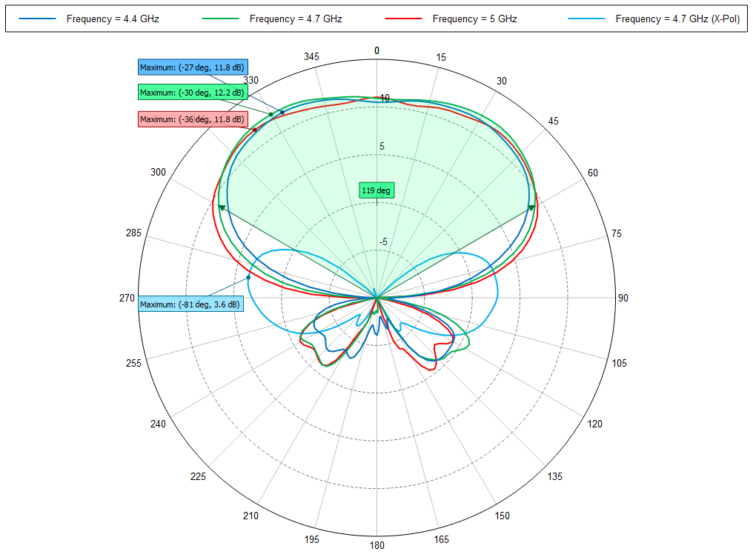The width and height of the screenshot is (753, 560).
Task: Click the 0 degree axis label at the top
Action: click(x=376, y=49)
